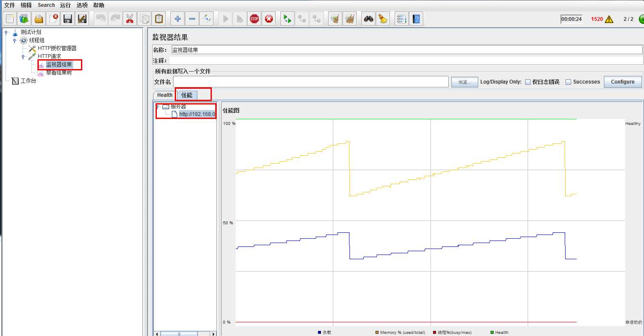Click the green Health legend swatch
The height and width of the screenshot is (336, 644).
tap(492, 332)
